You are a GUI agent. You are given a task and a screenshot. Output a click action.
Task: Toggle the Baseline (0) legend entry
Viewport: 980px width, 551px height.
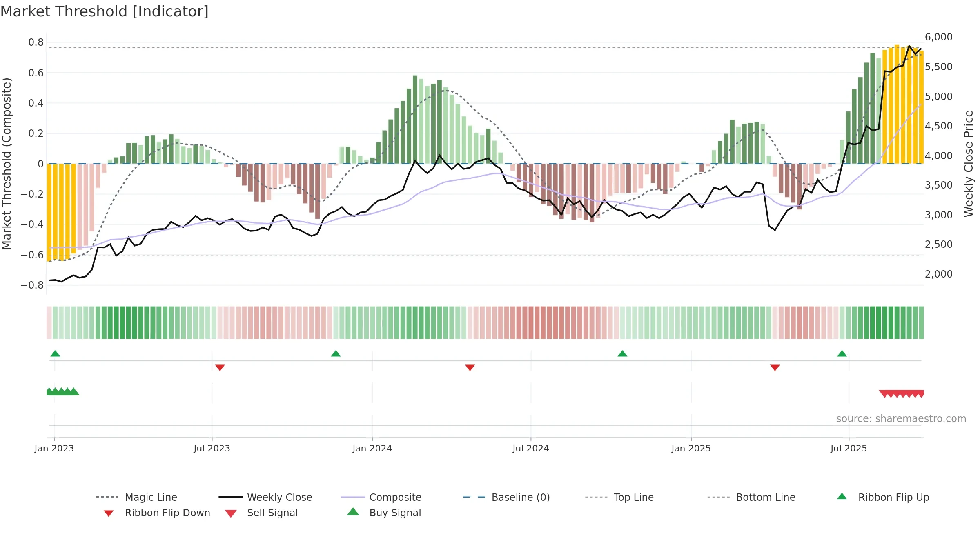(x=506, y=497)
